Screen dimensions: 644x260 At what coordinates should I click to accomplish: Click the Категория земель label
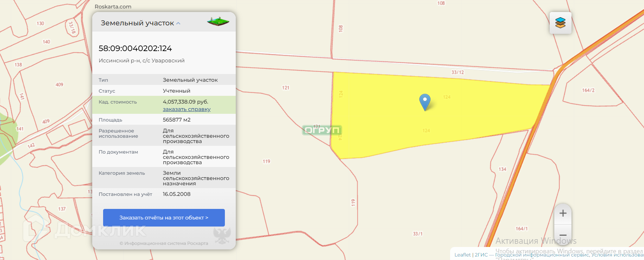(x=122, y=173)
